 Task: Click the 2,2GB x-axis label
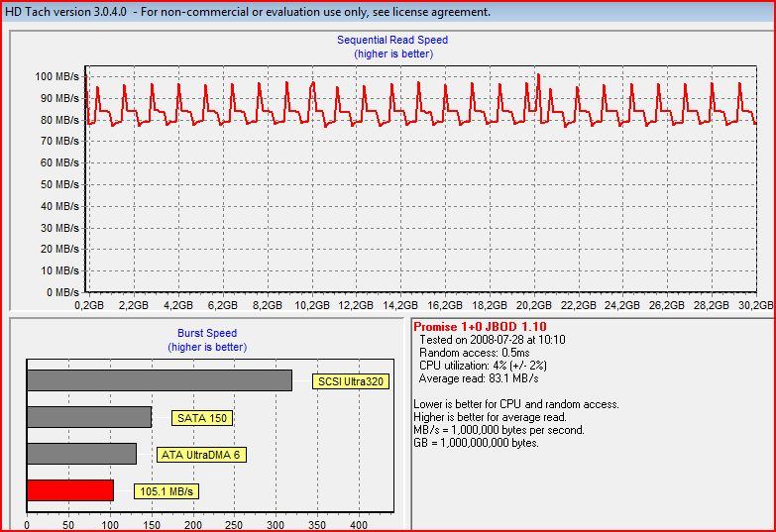(x=134, y=305)
